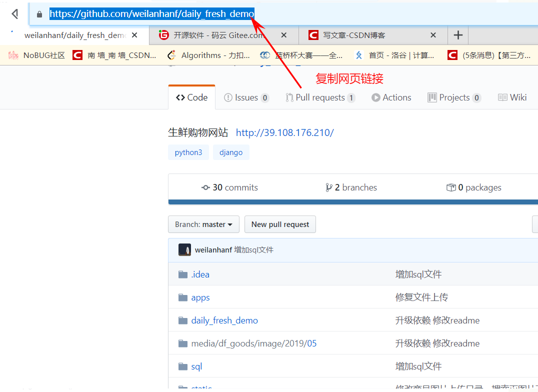Open the Wiki tab

(512, 97)
